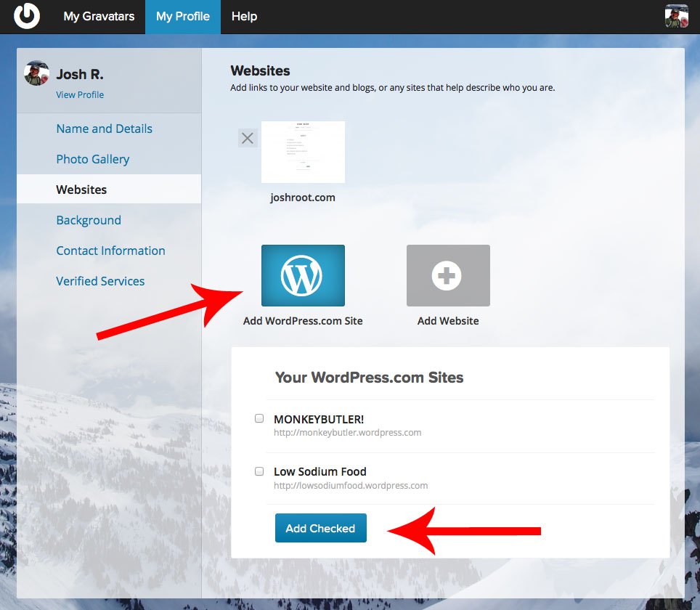The image size is (700, 610).
Task: Open the Photo Gallery section
Action: [93, 159]
